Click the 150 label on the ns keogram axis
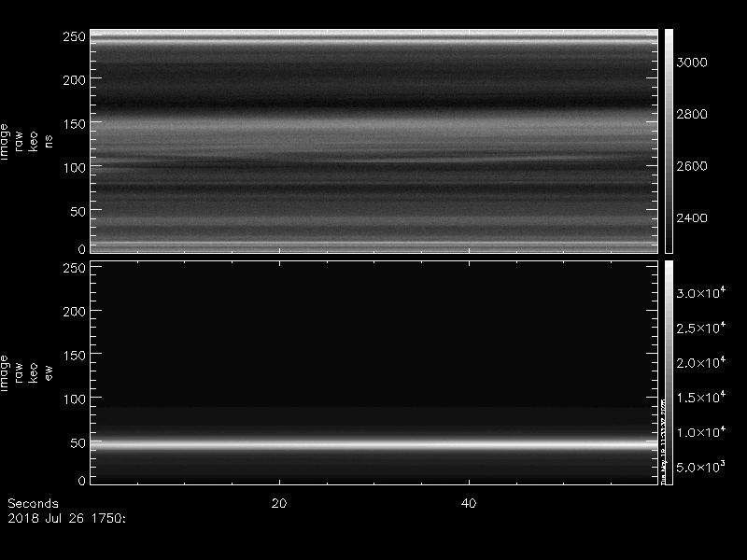 [x=74, y=124]
